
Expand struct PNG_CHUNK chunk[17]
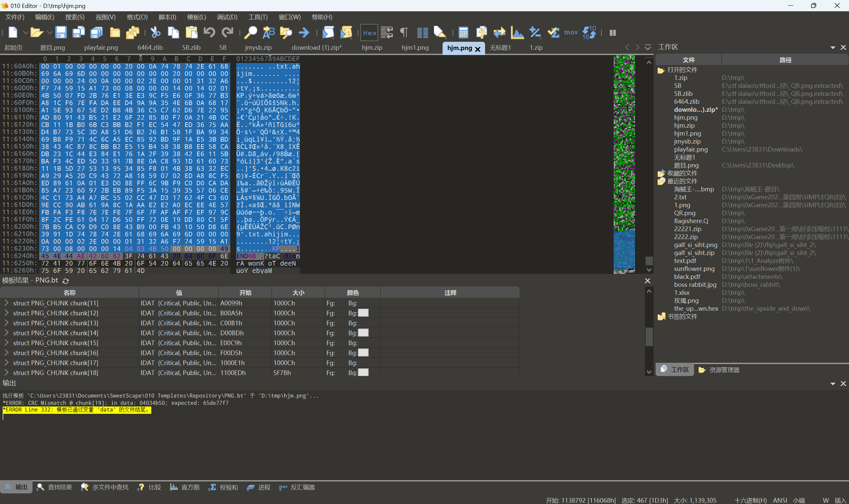tap(6, 362)
